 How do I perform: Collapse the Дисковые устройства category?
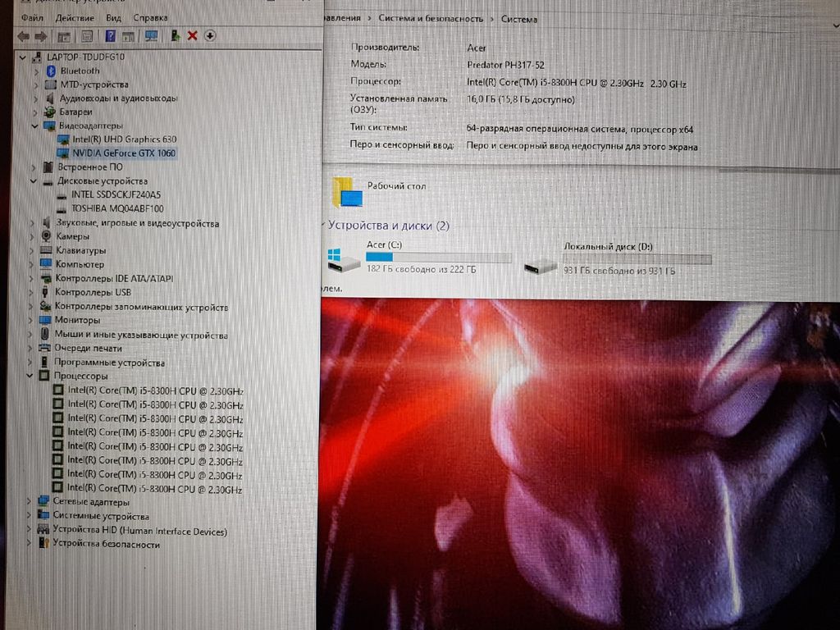34,181
